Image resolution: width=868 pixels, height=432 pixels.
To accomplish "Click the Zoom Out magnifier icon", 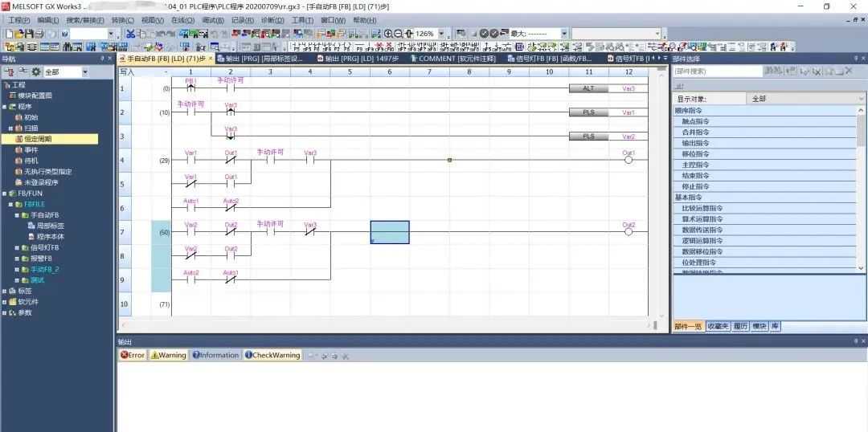I will click(x=398, y=34).
